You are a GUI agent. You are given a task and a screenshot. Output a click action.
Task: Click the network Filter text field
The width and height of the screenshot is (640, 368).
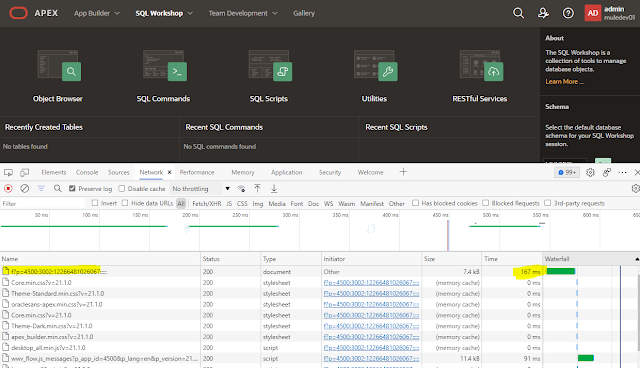[43, 203]
